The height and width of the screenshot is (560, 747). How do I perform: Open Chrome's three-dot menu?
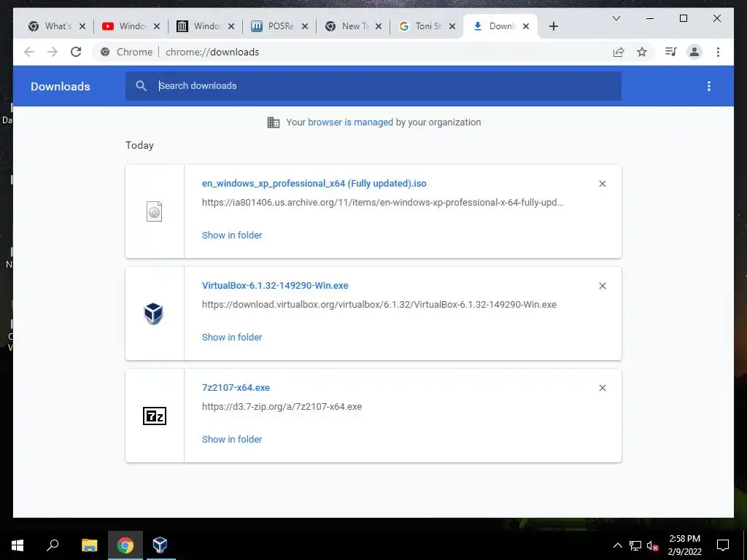tap(718, 52)
